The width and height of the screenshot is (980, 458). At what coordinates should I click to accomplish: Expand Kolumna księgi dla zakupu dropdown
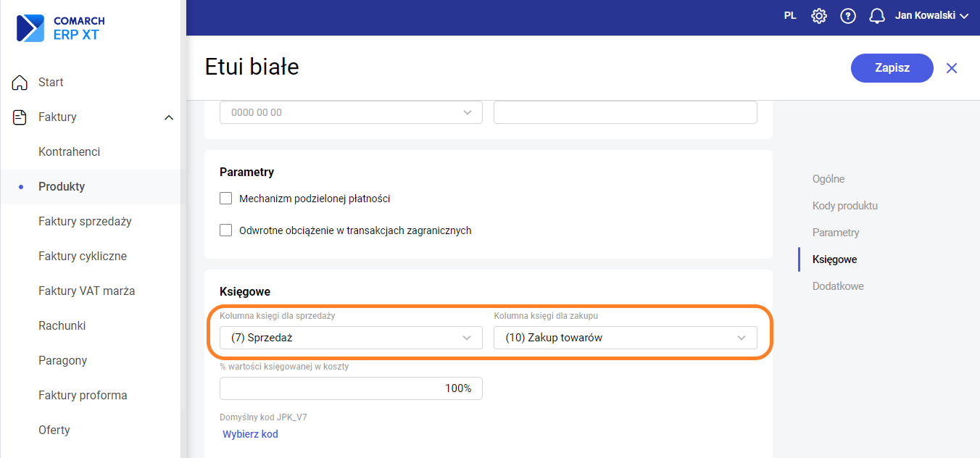click(625, 338)
